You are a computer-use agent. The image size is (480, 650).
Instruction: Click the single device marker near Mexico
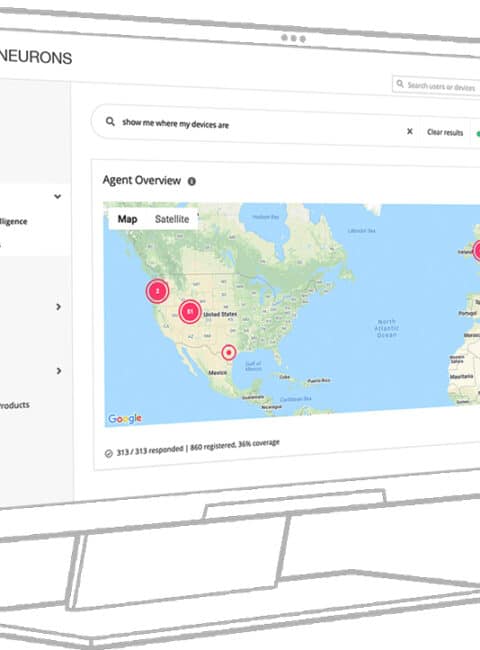tap(228, 353)
